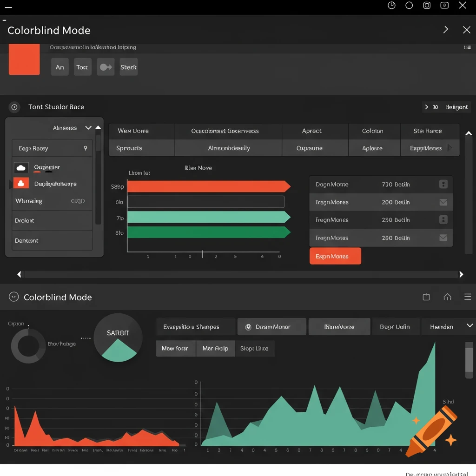This screenshot has height=476, width=476.
Task: Click the orange Depilyeloherre cloud icon
Action: [x=21, y=183]
